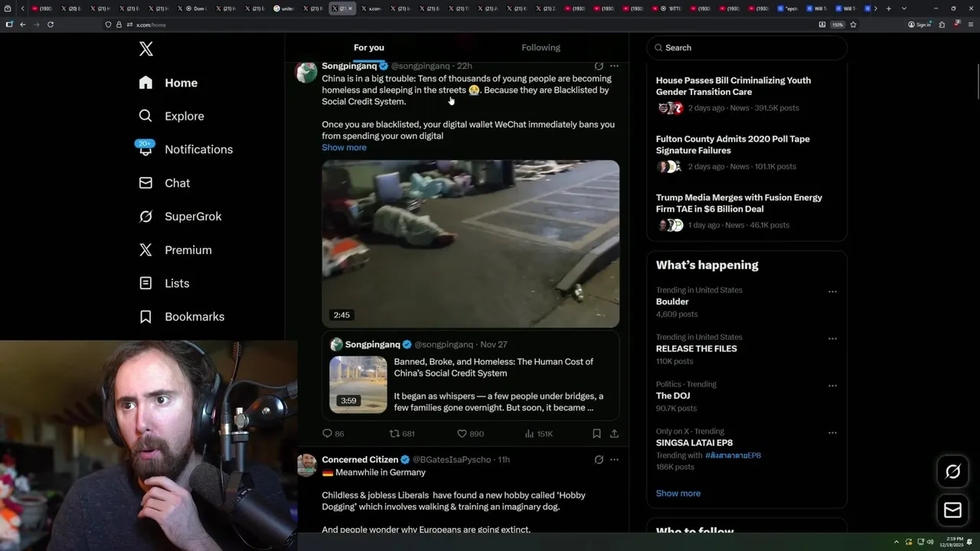Expand post text with Show more
The image size is (980, 551).
point(344,148)
